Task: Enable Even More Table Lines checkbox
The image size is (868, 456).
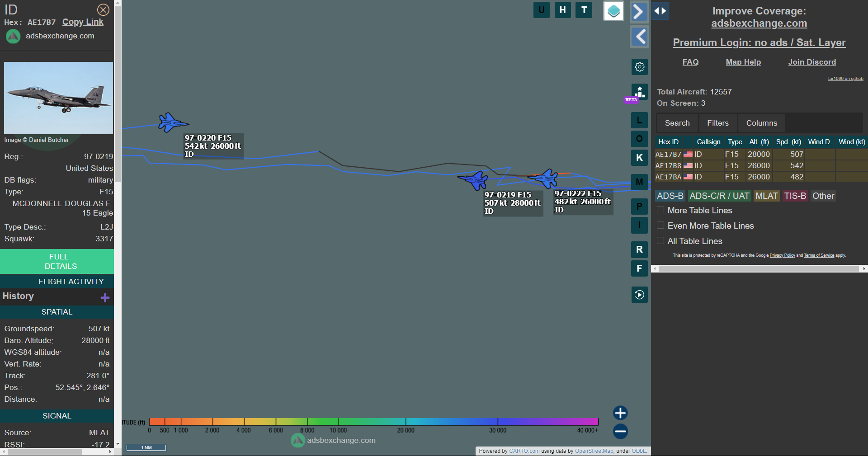Action: (660, 226)
